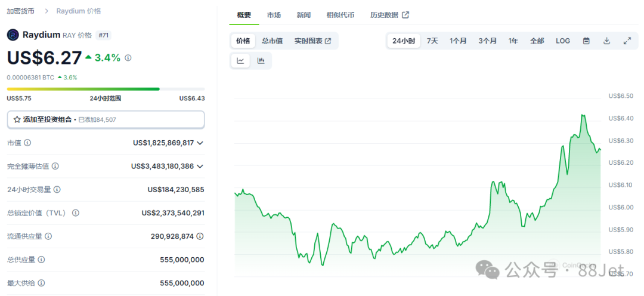
Task: Click info icon after 290,928,874 value
Action: click(x=200, y=236)
